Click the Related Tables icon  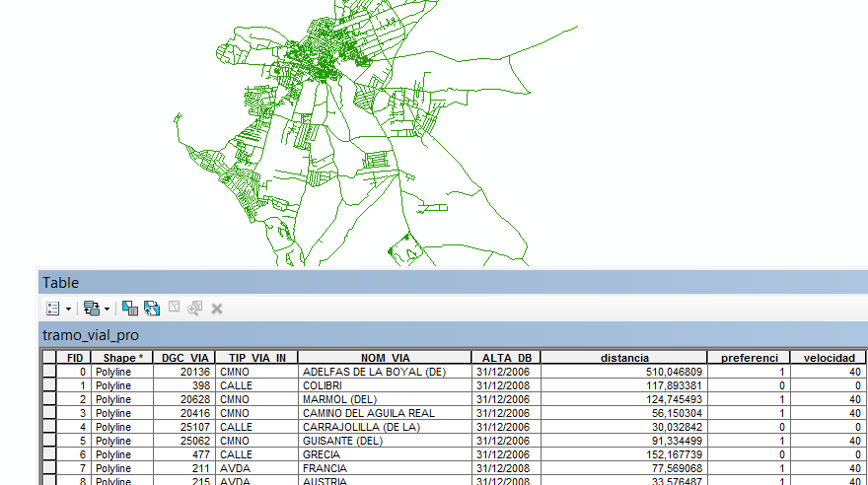click(91, 309)
